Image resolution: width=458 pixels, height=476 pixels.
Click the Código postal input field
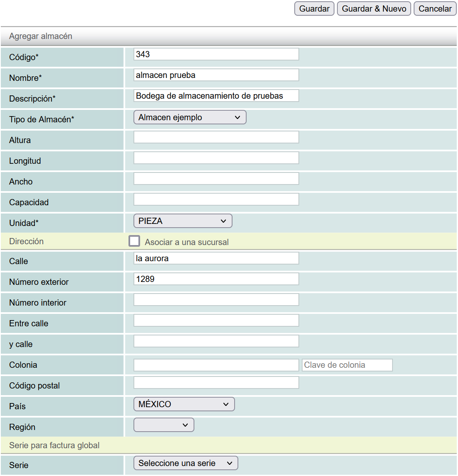216,383
